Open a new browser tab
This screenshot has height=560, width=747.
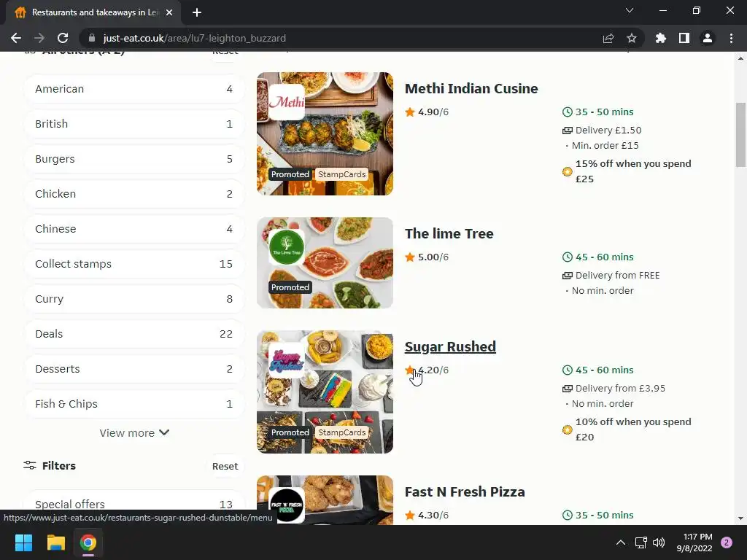point(197,12)
